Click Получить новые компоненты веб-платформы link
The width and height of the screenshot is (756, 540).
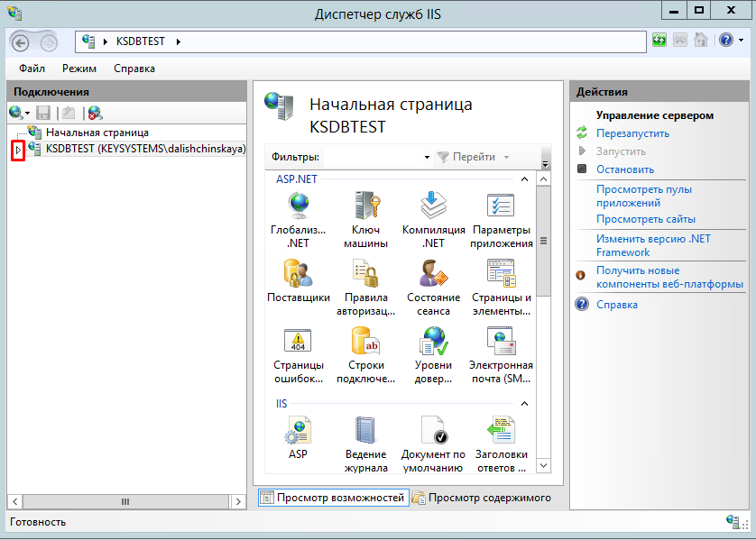[x=669, y=278]
